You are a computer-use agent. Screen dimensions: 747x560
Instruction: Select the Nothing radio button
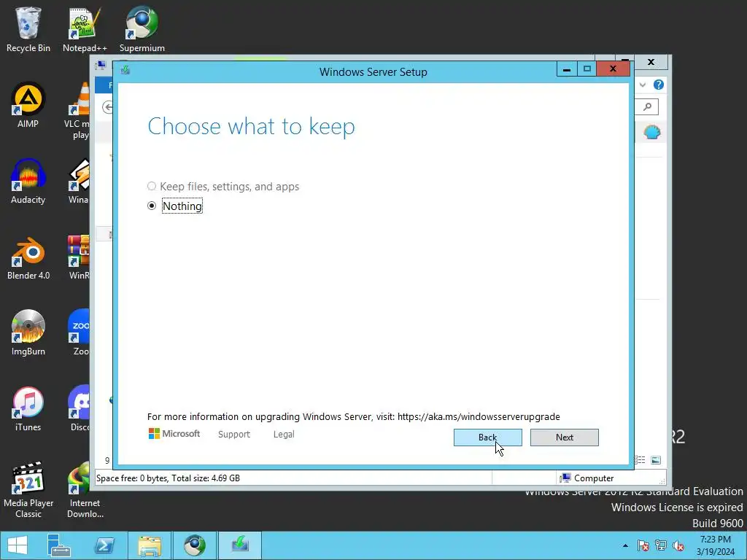click(152, 206)
